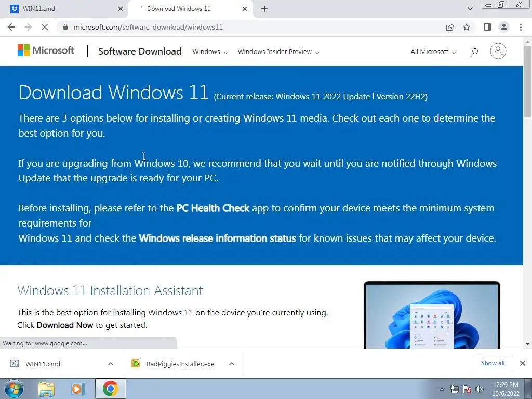The image size is (532, 399).
Task: Click the address bar URL field
Action: point(148,27)
